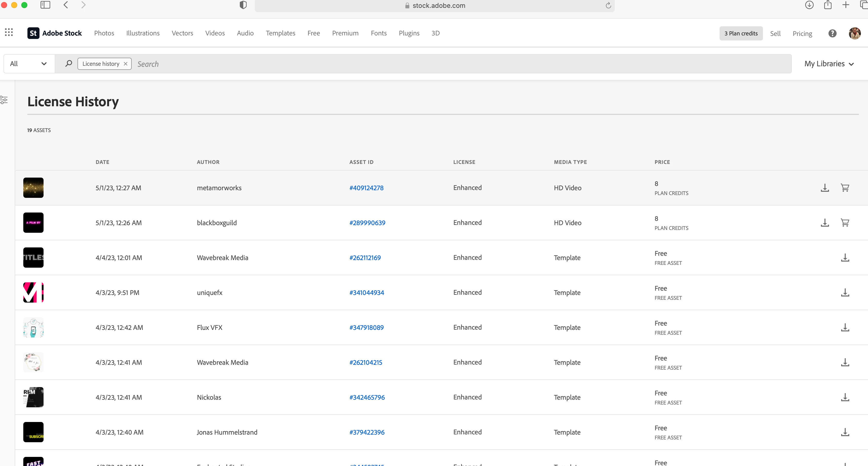Open the Pricing page link
This screenshot has height=466, width=868.
(802, 33)
